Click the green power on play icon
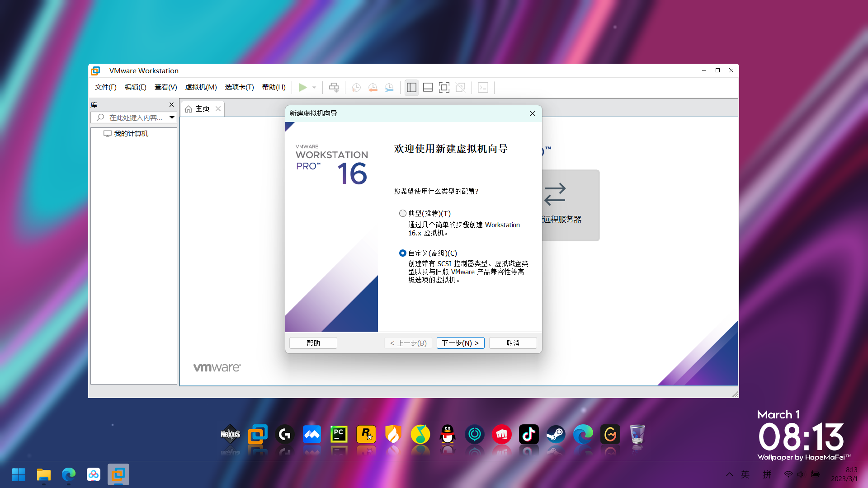Screen dimensions: 868x488 [302, 87]
